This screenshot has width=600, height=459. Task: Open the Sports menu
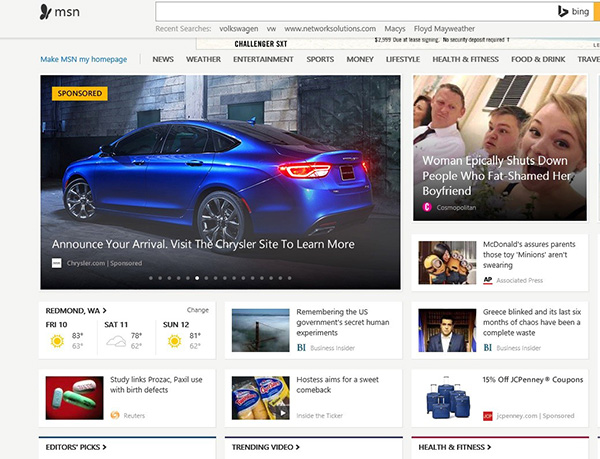(x=320, y=59)
